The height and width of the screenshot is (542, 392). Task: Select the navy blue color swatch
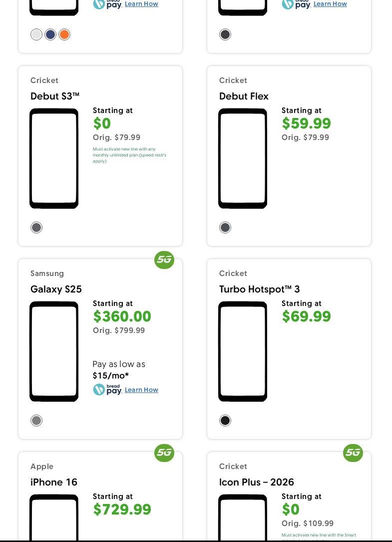(50, 34)
